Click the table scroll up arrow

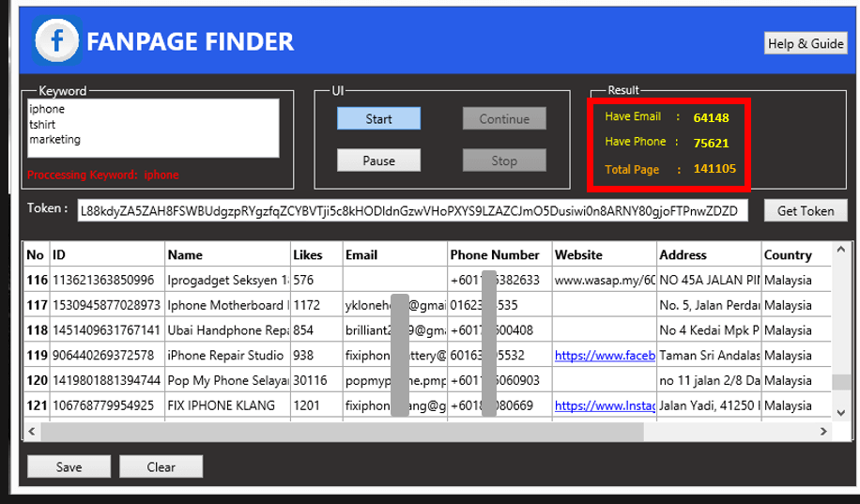coord(841,250)
